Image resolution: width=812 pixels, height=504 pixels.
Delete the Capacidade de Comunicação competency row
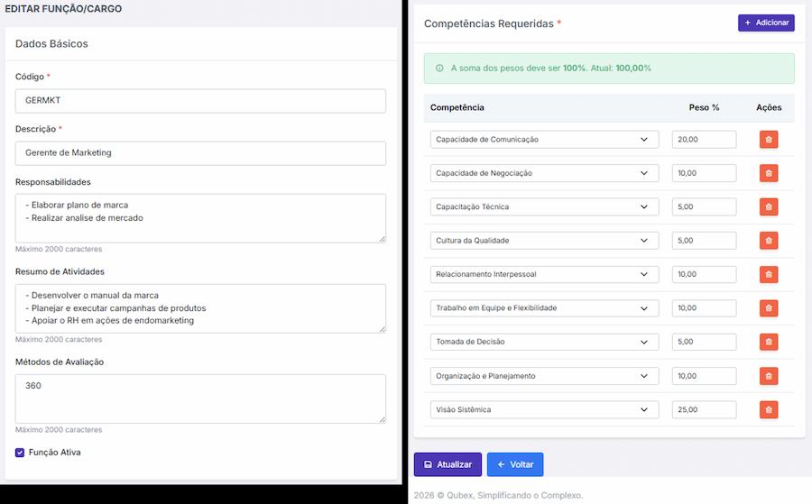768,140
